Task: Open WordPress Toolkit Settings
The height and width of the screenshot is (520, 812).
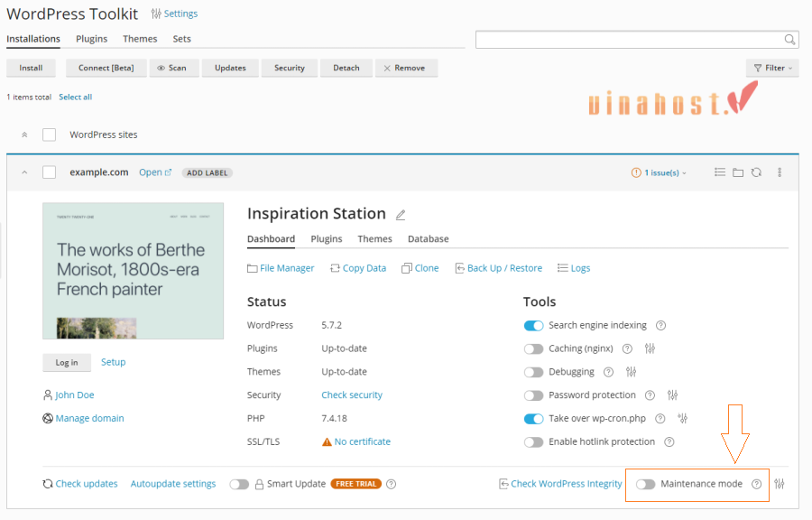Action: point(174,14)
